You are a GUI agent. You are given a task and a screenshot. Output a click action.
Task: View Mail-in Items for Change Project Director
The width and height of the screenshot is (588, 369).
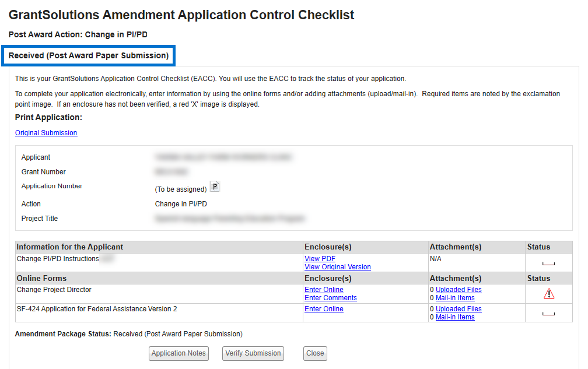(x=455, y=298)
